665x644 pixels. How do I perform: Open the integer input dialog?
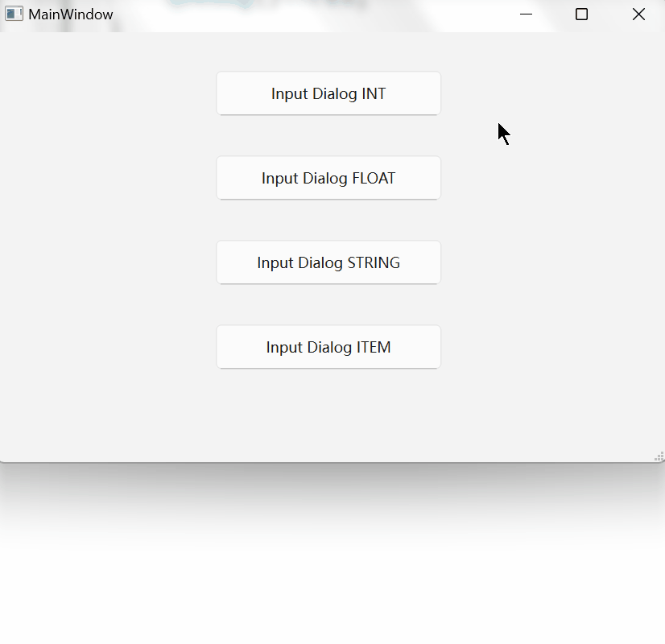click(x=328, y=93)
